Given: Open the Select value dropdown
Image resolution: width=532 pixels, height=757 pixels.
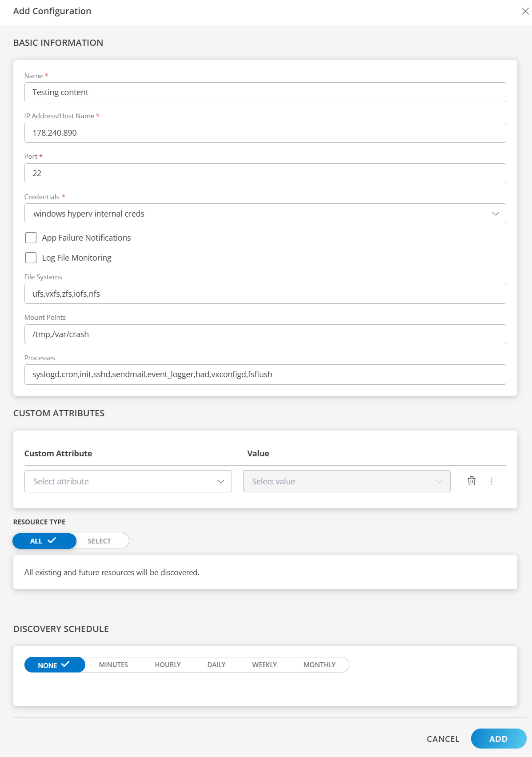Looking at the screenshot, I should tap(347, 481).
